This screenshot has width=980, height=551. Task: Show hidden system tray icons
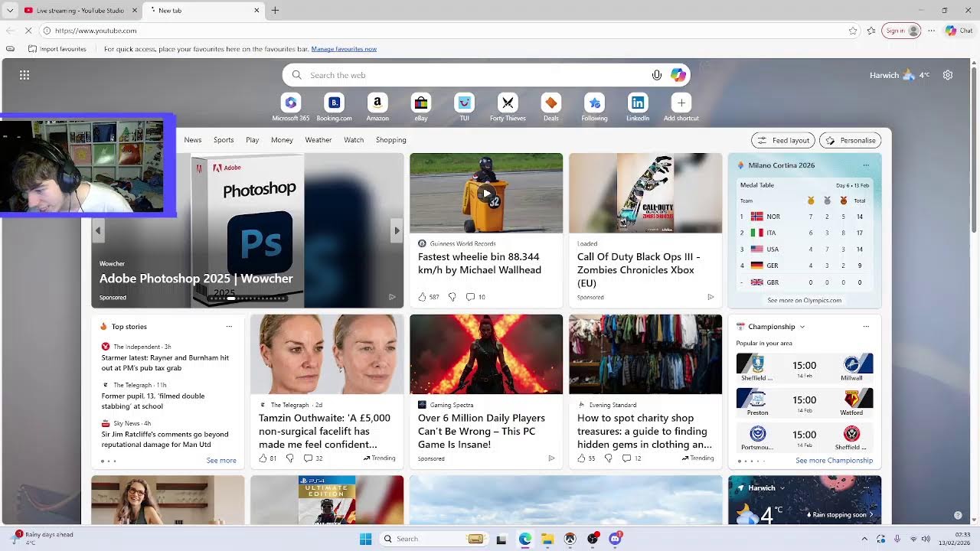pyautogui.click(x=865, y=539)
